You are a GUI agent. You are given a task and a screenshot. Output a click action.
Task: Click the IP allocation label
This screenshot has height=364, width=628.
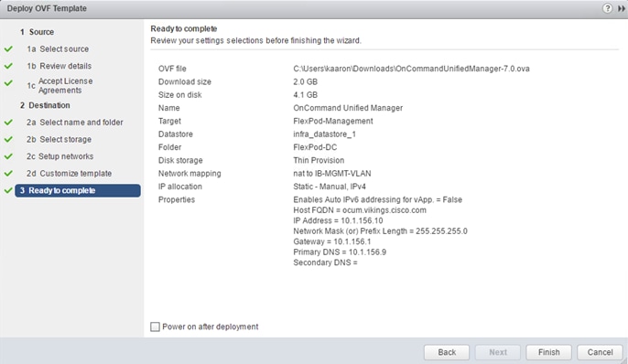(179, 187)
